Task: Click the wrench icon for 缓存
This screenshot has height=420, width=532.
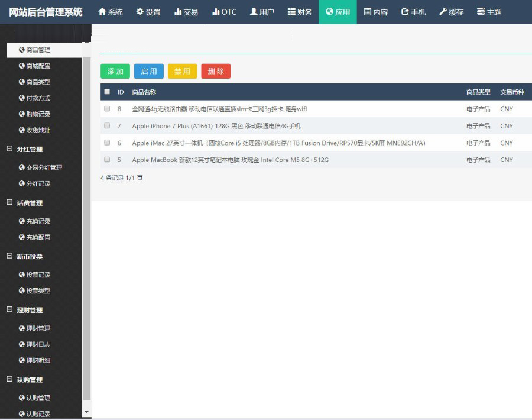Action: [443, 12]
